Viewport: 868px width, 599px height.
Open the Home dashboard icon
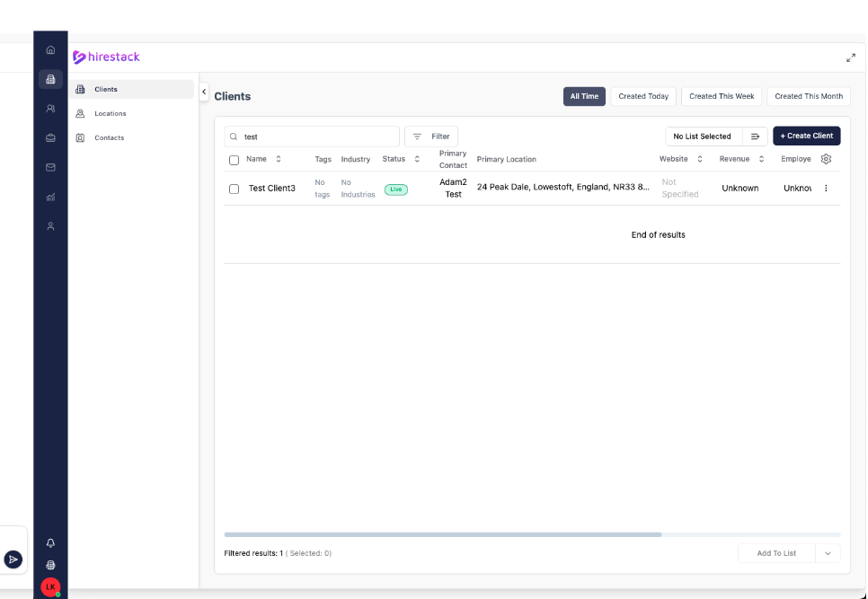pyautogui.click(x=50, y=49)
